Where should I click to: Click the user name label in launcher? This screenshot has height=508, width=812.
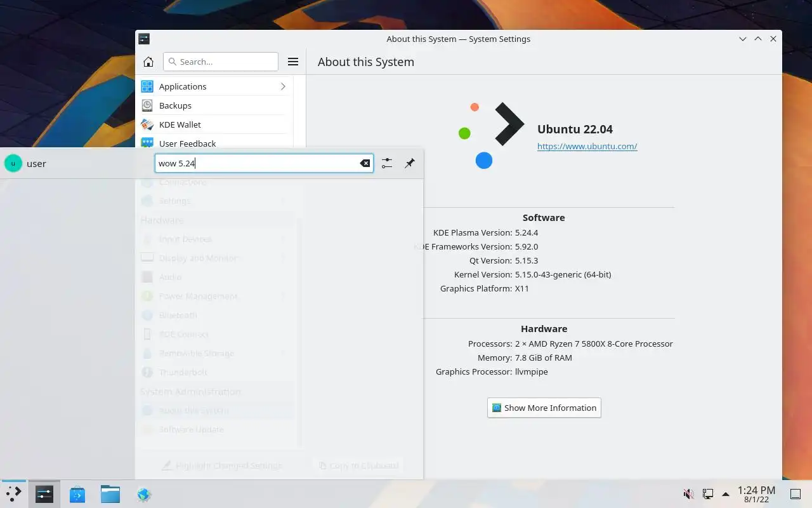[36, 164]
